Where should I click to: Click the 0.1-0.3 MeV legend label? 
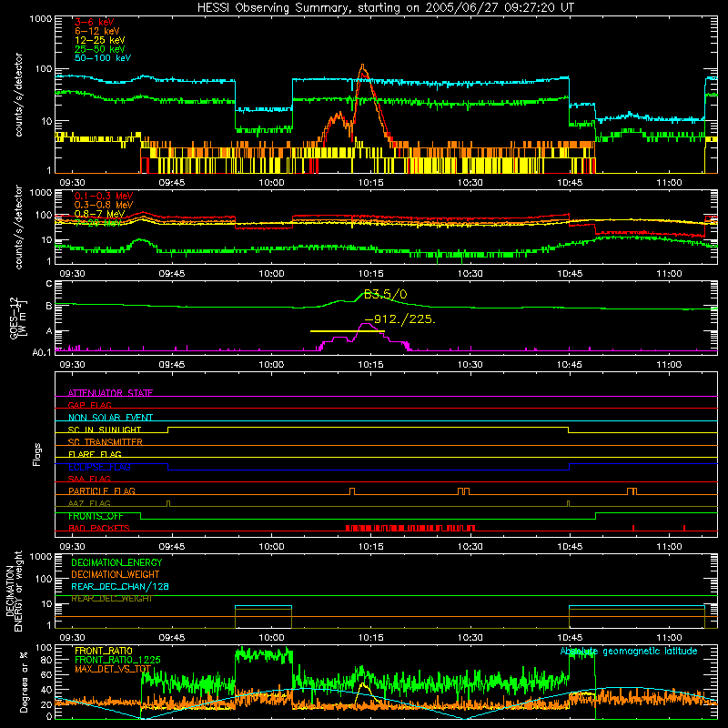(104, 196)
